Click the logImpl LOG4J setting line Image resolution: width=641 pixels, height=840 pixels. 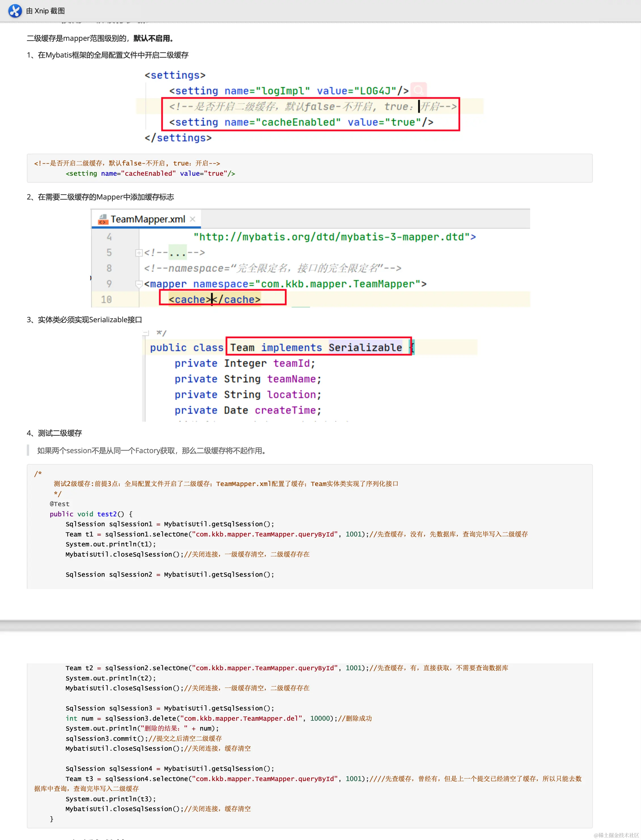[289, 91]
